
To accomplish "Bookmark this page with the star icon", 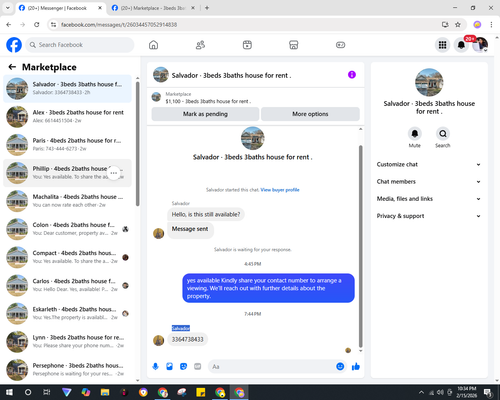I will coord(458,25).
